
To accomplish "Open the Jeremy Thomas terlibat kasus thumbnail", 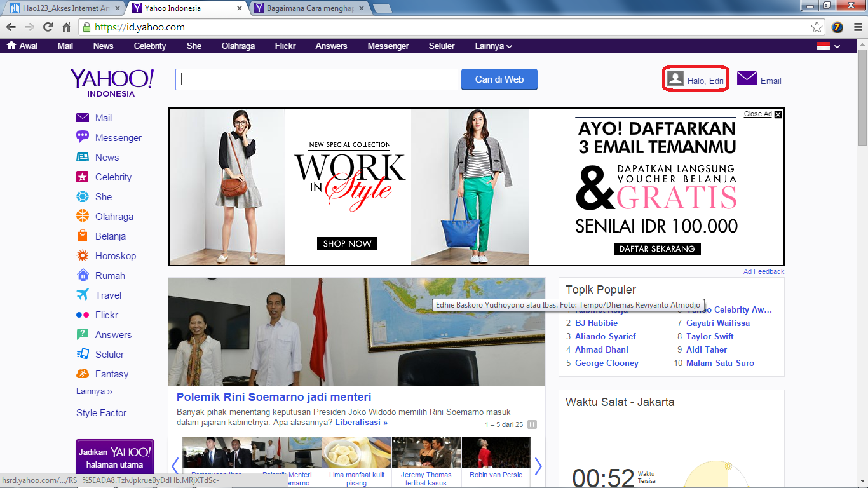I will pyautogui.click(x=426, y=462).
